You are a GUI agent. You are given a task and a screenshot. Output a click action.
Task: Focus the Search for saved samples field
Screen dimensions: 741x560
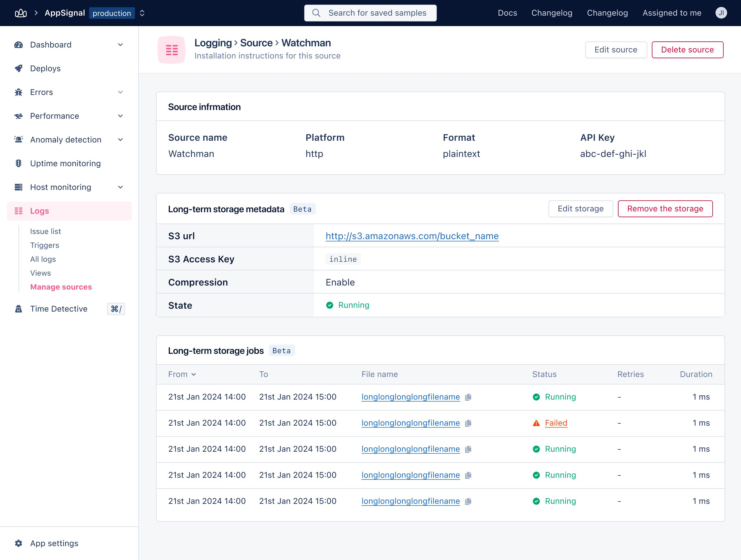(370, 13)
